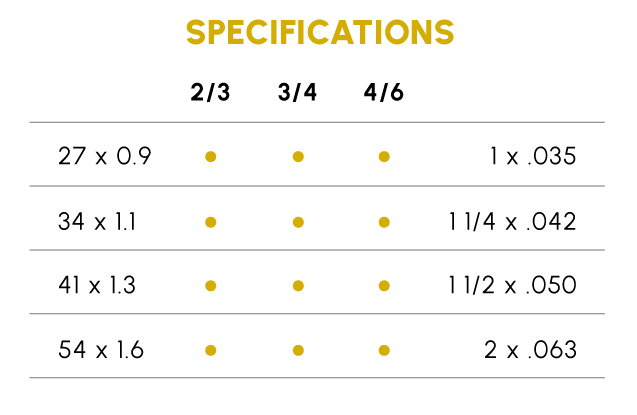The height and width of the screenshot is (415, 637).
Task: Click the 27 x 0.9 size label
Action: point(104,157)
